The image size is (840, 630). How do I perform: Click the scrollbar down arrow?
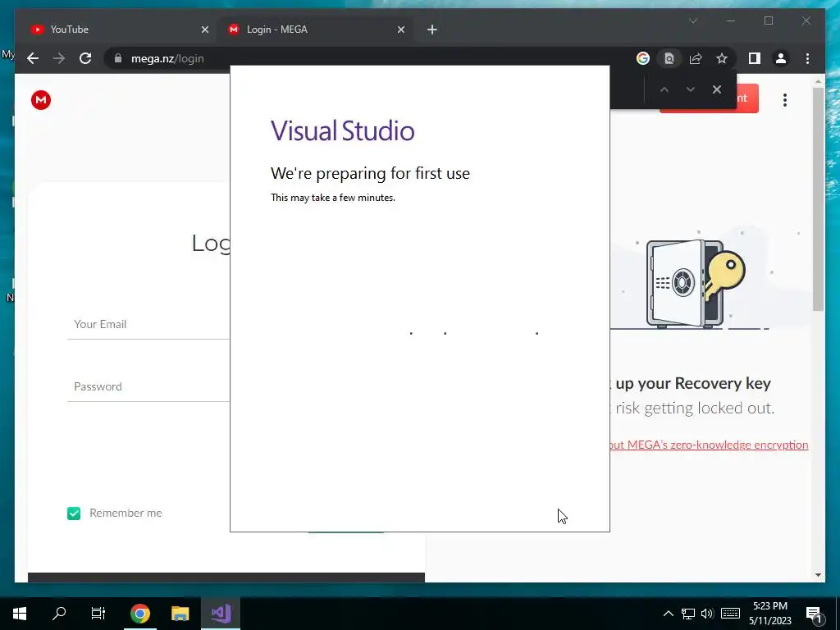pos(818,575)
